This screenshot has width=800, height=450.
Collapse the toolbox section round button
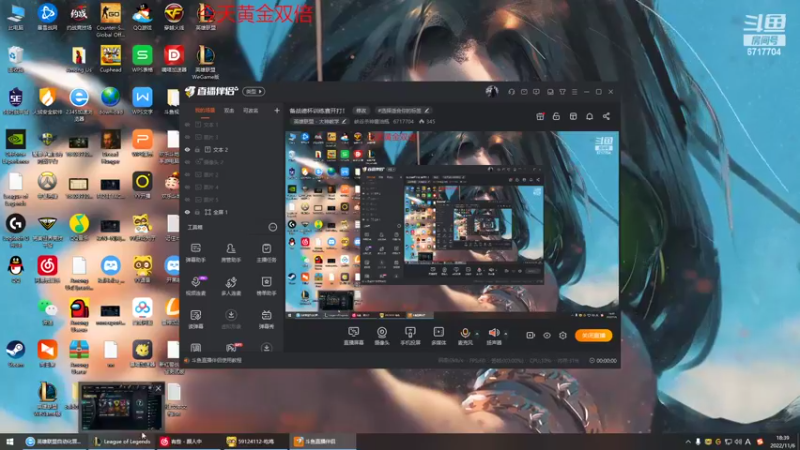coord(273,227)
